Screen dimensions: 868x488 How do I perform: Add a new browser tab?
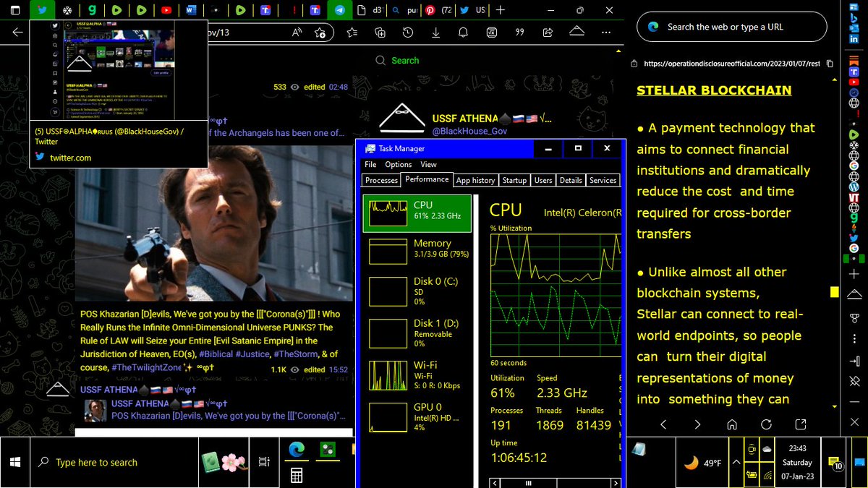pos(501,10)
